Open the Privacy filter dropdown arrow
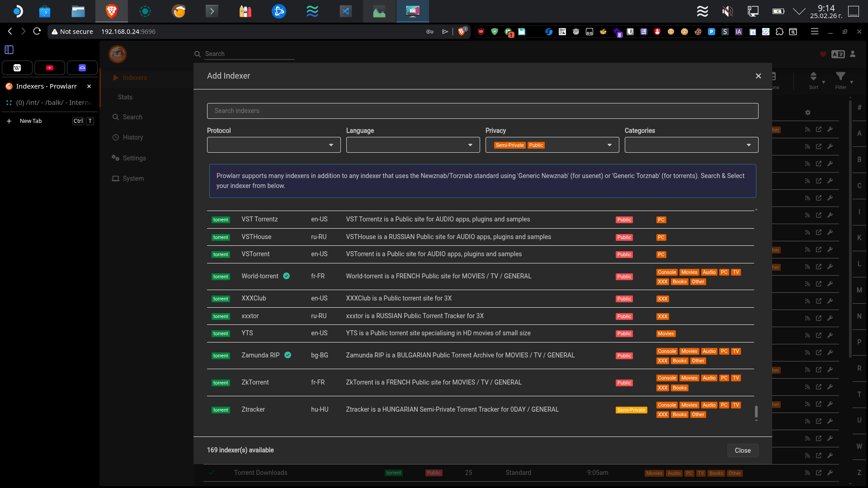Viewport: 868px width, 488px height. [609, 145]
